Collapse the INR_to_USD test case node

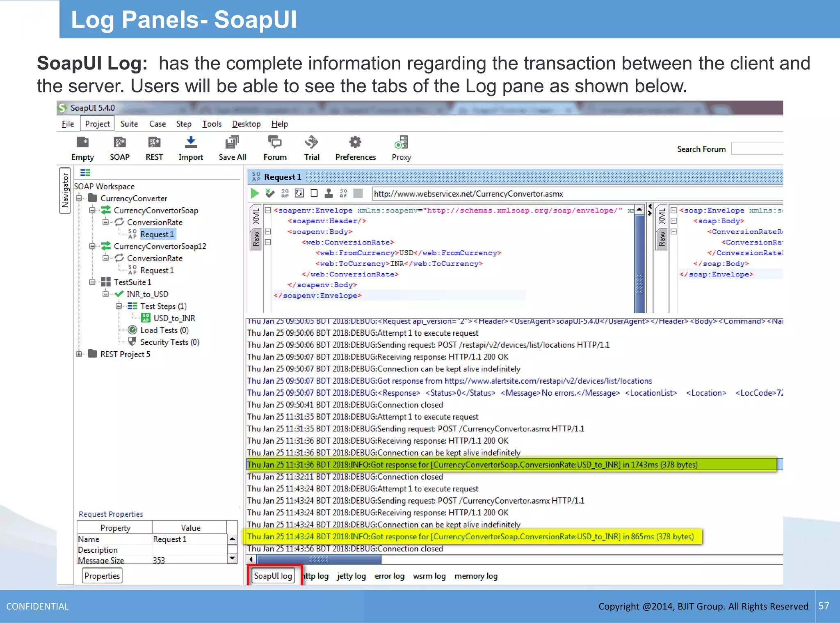[x=105, y=294]
